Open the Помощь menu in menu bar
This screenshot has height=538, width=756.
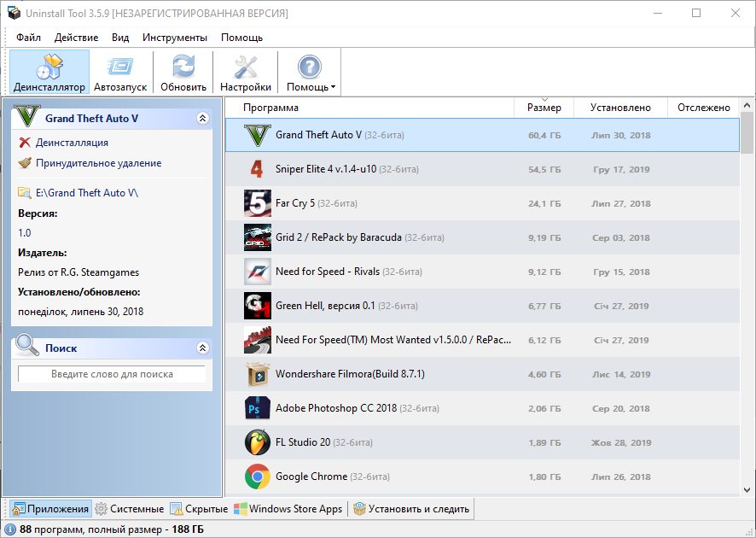[241, 38]
